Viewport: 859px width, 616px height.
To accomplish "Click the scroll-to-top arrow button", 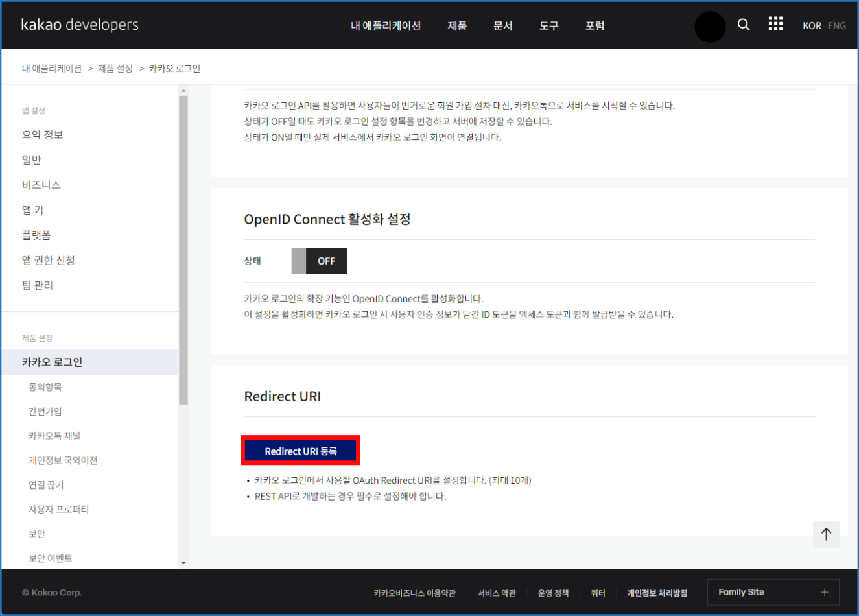I will point(826,534).
